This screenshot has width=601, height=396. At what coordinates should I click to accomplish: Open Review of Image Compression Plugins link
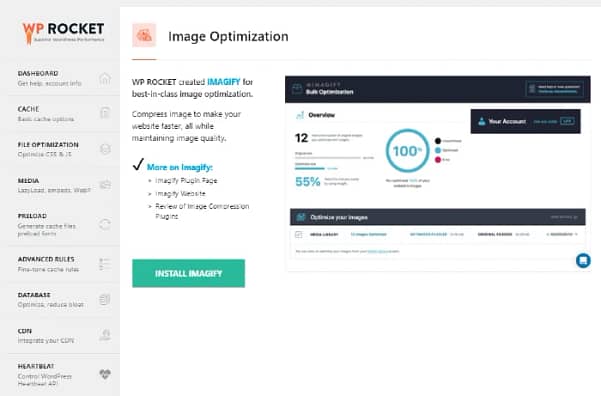click(x=202, y=211)
